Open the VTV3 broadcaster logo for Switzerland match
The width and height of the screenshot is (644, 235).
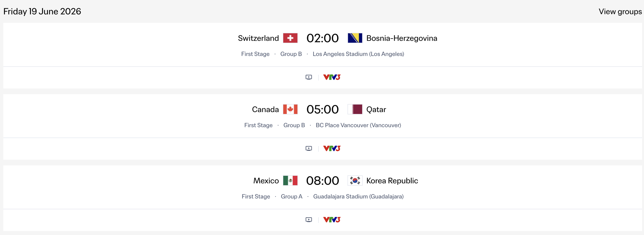click(x=332, y=77)
